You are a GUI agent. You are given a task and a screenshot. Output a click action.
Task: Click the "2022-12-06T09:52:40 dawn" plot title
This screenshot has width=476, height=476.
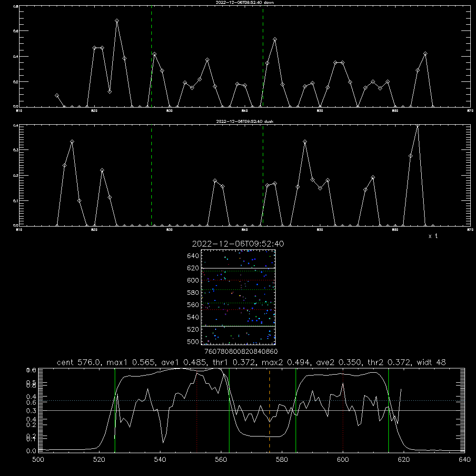(245, 2)
